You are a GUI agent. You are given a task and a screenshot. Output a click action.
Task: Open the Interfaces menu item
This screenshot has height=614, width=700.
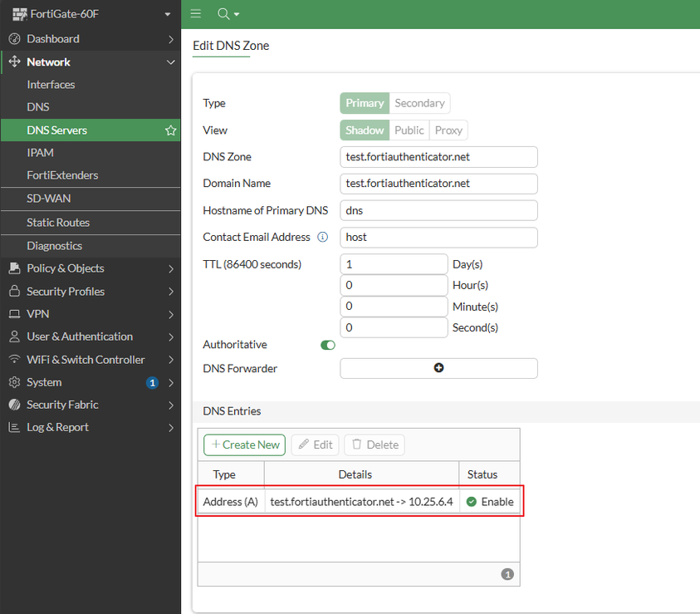[51, 85]
